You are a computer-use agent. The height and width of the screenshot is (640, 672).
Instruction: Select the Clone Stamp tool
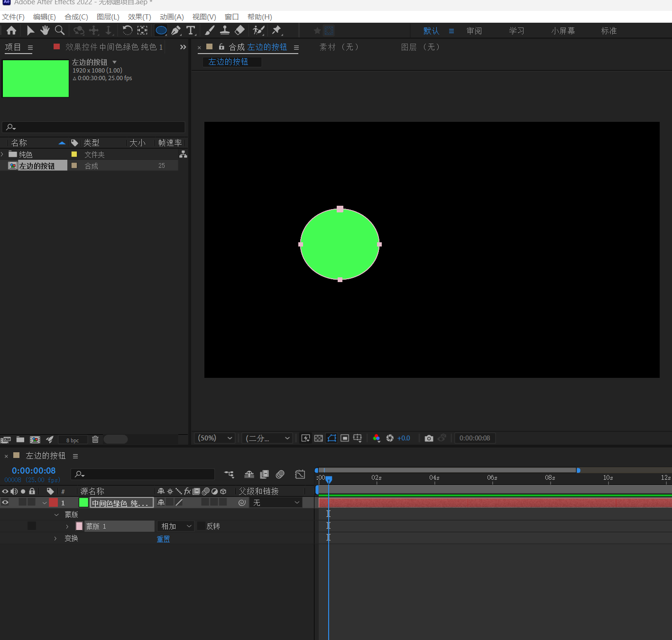pyautogui.click(x=225, y=31)
